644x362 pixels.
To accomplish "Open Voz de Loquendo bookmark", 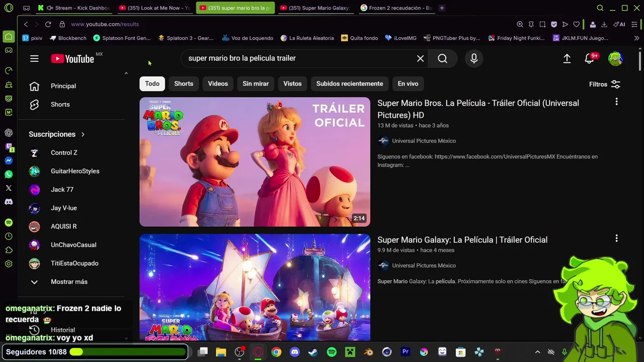I will click(x=248, y=38).
